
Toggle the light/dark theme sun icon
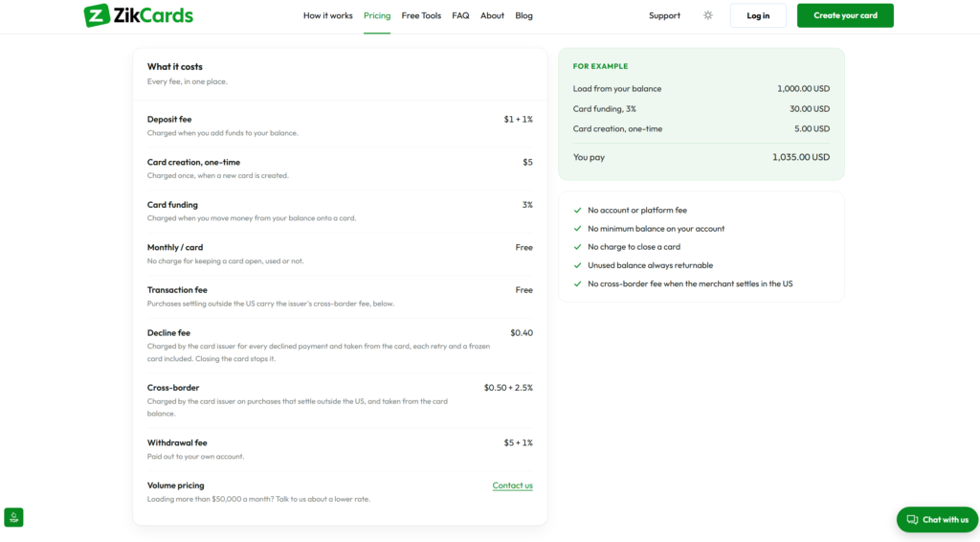[707, 15]
